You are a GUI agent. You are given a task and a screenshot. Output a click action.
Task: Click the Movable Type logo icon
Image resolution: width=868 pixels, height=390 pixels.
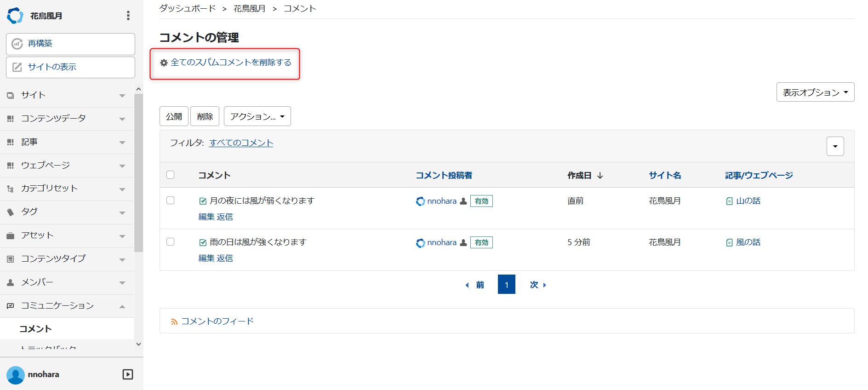[15, 16]
